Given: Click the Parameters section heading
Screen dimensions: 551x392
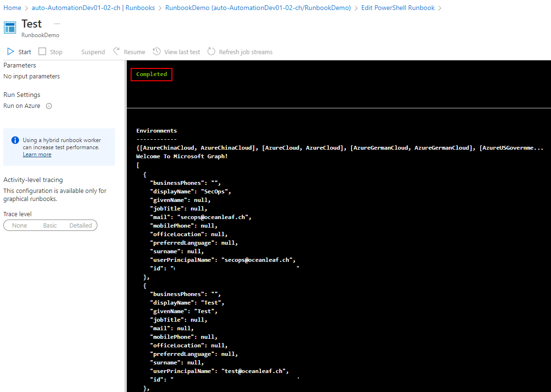Looking at the screenshot, I should click(x=19, y=65).
